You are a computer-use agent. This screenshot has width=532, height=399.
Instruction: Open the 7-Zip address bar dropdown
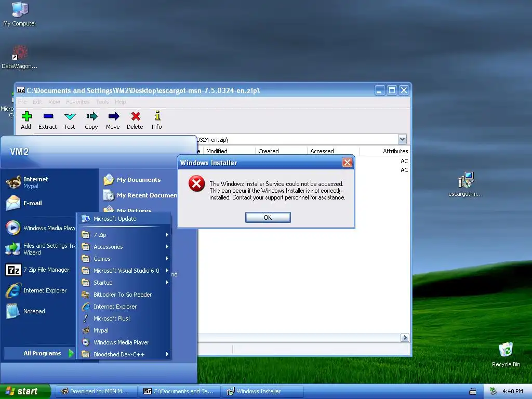click(402, 139)
